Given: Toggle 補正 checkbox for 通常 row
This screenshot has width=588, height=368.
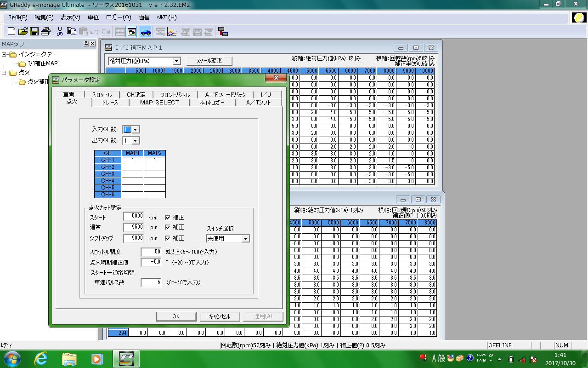Looking at the screenshot, I should (x=168, y=227).
